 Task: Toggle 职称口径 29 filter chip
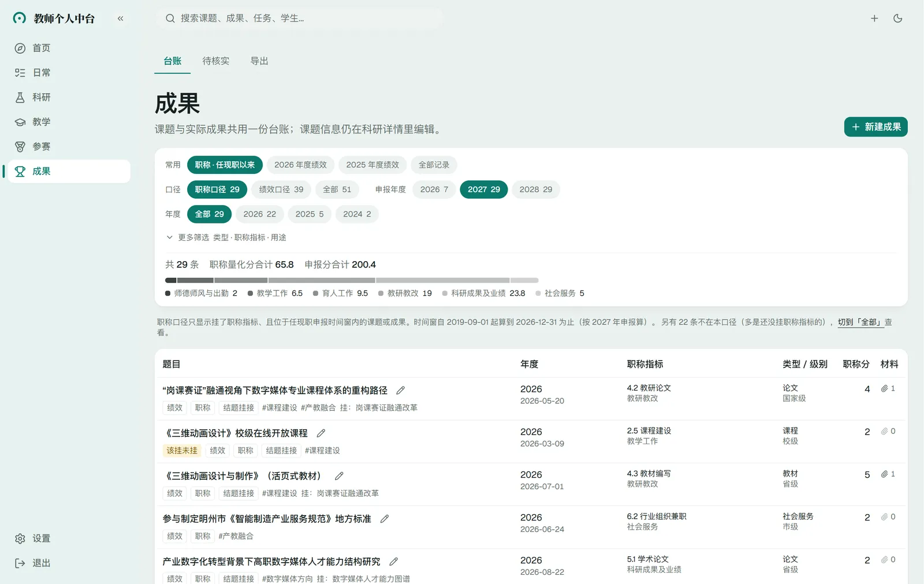click(x=217, y=189)
